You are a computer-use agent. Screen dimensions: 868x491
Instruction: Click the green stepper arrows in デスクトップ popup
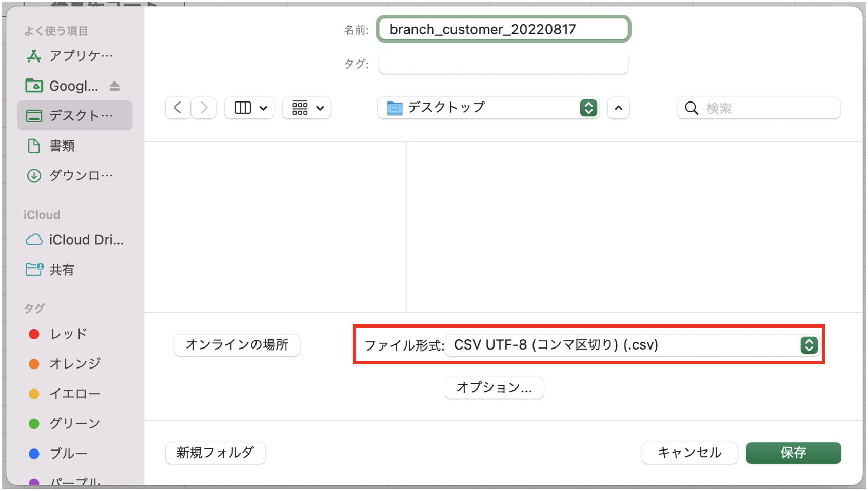pyautogui.click(x=589, y=108)
